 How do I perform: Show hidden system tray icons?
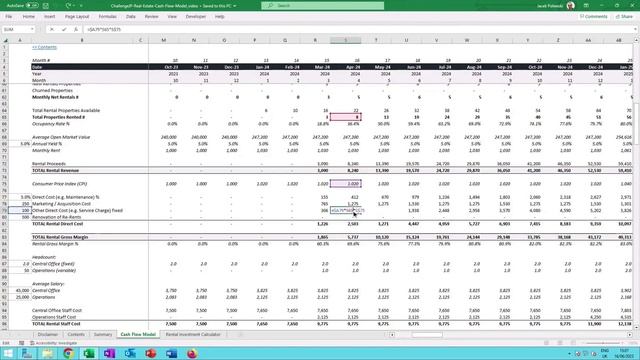[569, 354]
